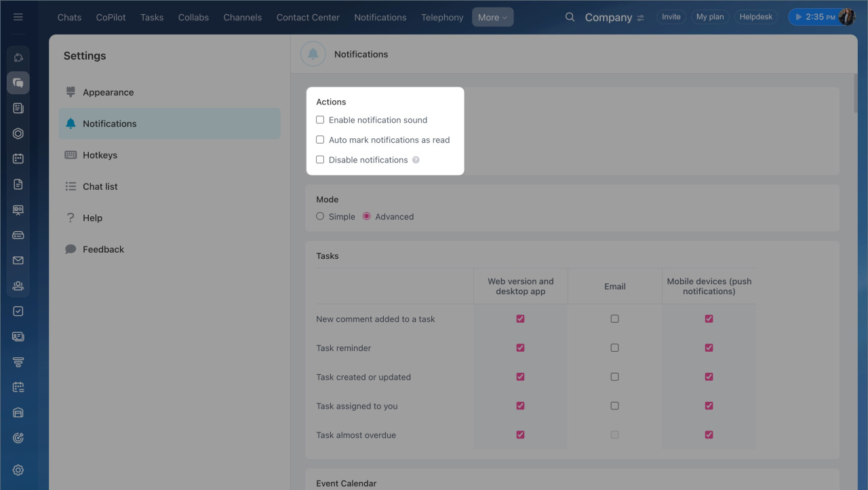Open the tasks checkmark sidebar icon
Image resolution: width=868 pixels, height=490 pixels.
click(18, 311)
